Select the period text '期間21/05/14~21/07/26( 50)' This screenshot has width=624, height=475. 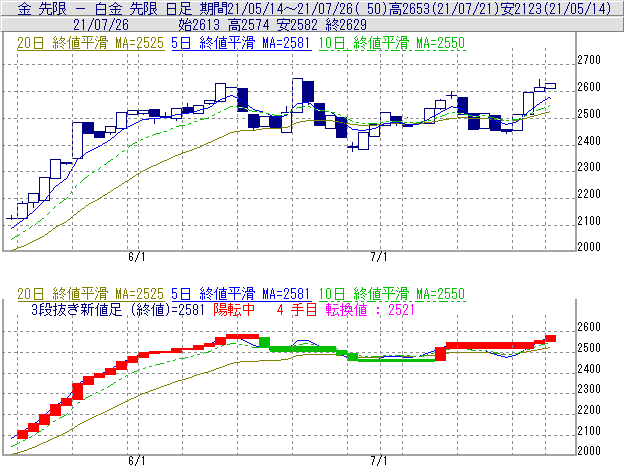click(293, 8)
